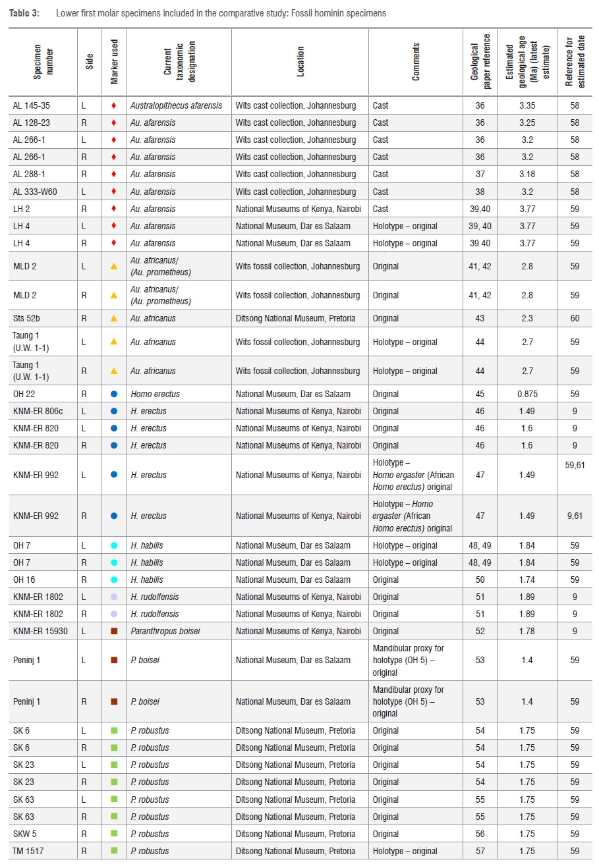Click the 'Table 3:' caption label

pos(24,13)
